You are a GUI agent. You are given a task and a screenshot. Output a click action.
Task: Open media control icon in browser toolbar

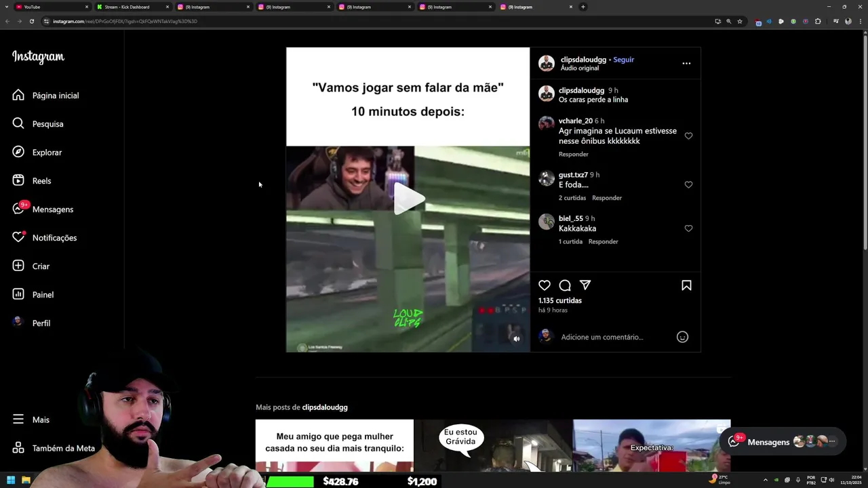click(x=835, y=21)
